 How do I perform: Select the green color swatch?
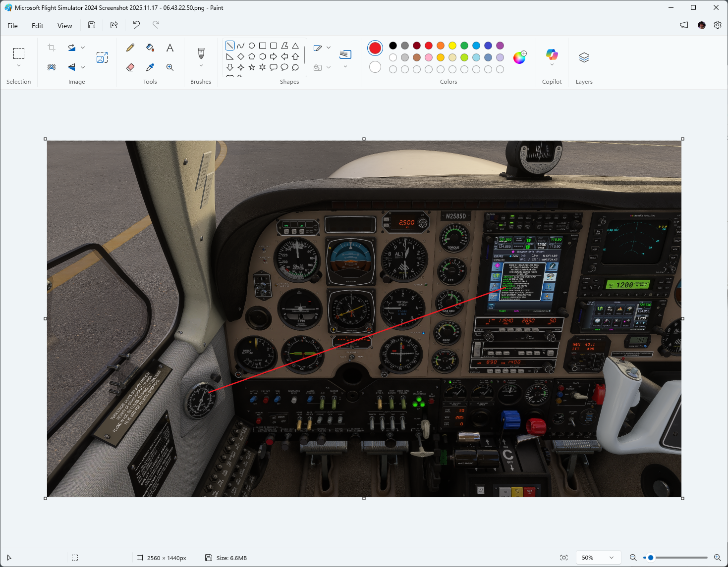tap(464, 45)
